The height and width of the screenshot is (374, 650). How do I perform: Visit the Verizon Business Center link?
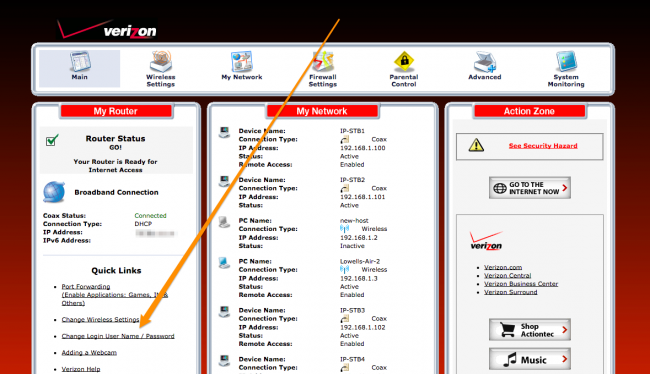tap(521, 284)
